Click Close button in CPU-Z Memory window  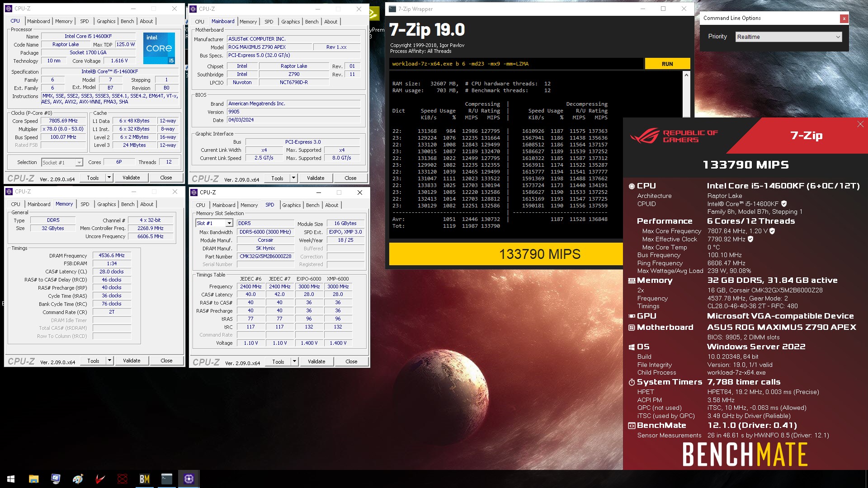point(166,361)
